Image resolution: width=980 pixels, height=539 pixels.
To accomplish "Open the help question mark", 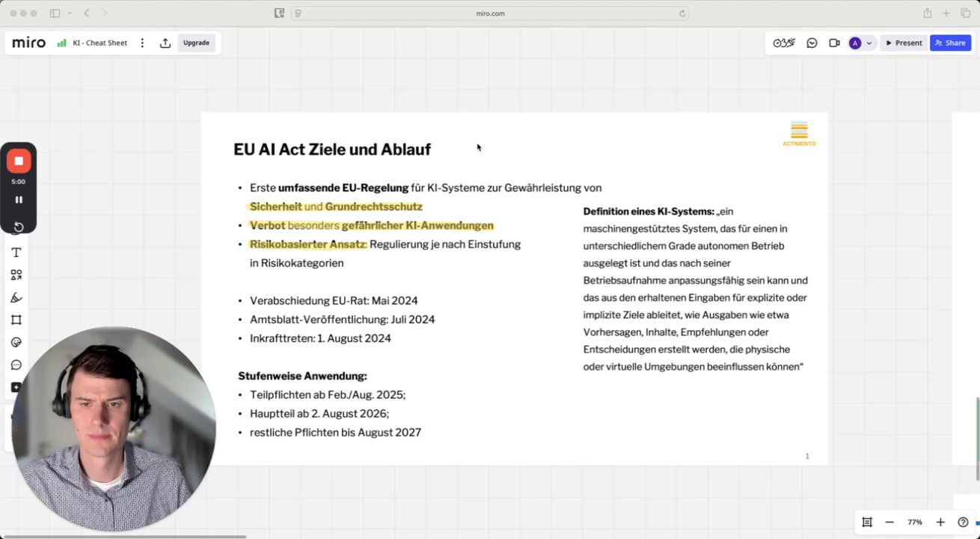I will pos(963,522).
